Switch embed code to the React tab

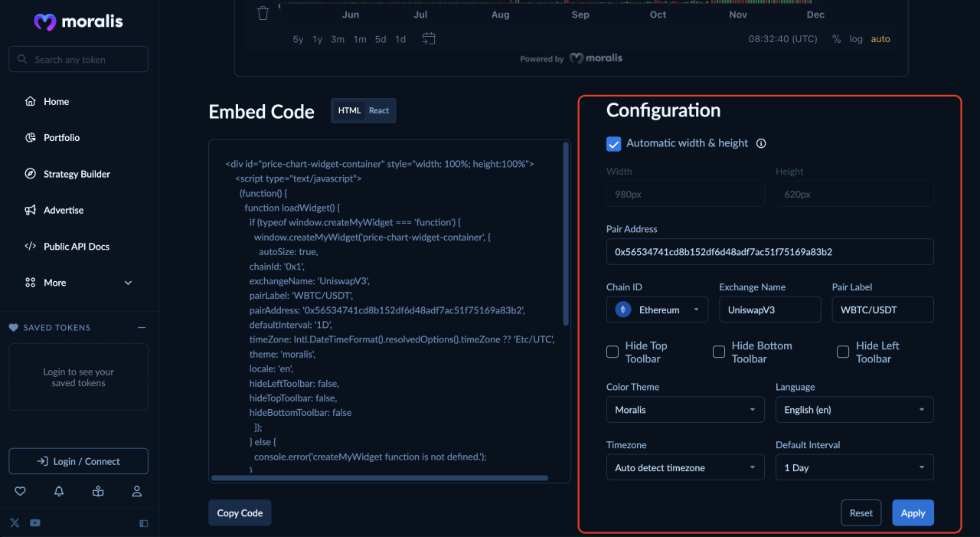(378, 110)
